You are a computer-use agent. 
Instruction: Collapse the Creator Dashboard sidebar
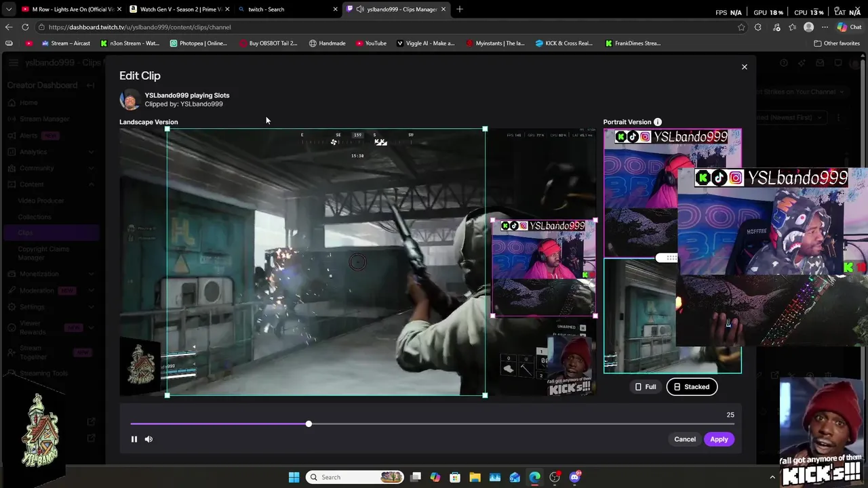click(x=90, y=85)
